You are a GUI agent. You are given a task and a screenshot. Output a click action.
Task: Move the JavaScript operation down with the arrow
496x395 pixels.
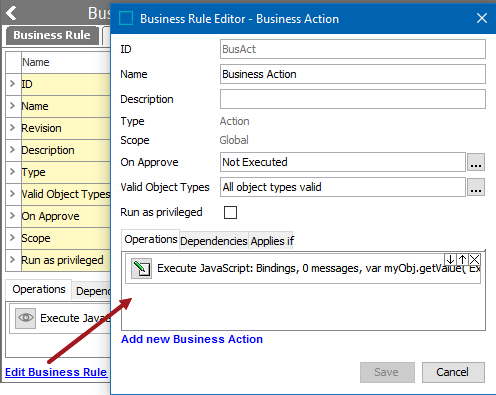point(450,259)
